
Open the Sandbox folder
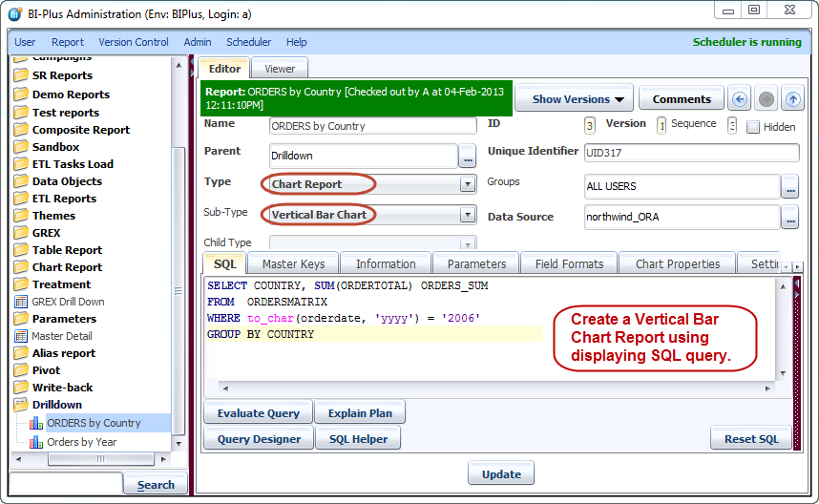[x=55, y=147]
